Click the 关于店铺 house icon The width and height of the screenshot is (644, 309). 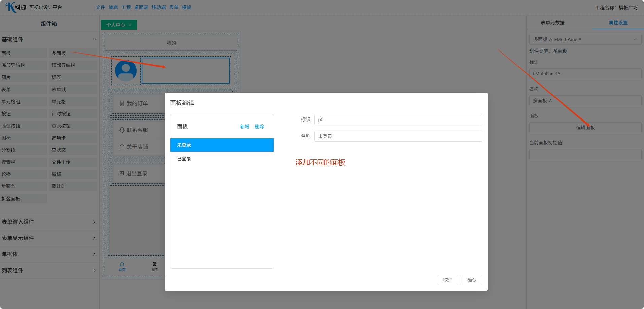click(122, 147)
